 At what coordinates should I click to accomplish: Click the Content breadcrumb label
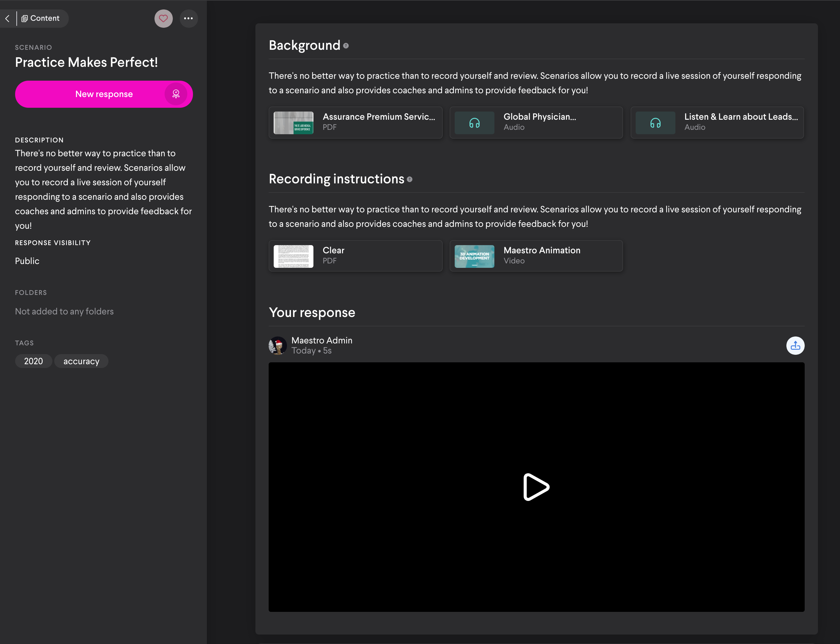(45, 18)
